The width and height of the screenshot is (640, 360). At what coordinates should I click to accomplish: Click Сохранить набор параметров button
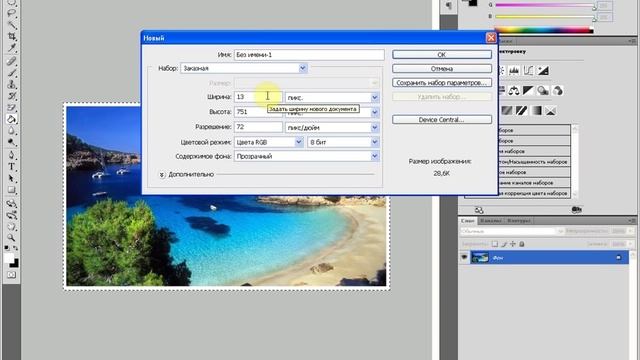pyautogui.click(x=442, y=82)
